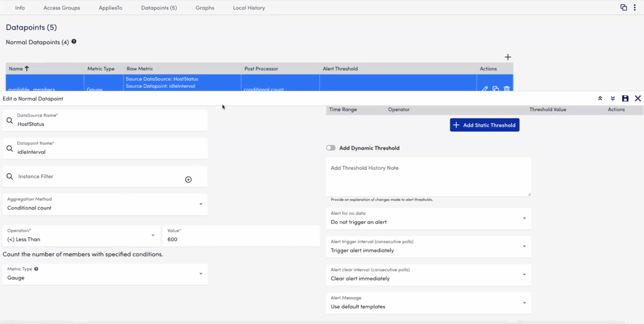Click the asterisk circle icon in Instance Filter
The height and width of the screenshot is (324, 644).
[x=188, y=179]
